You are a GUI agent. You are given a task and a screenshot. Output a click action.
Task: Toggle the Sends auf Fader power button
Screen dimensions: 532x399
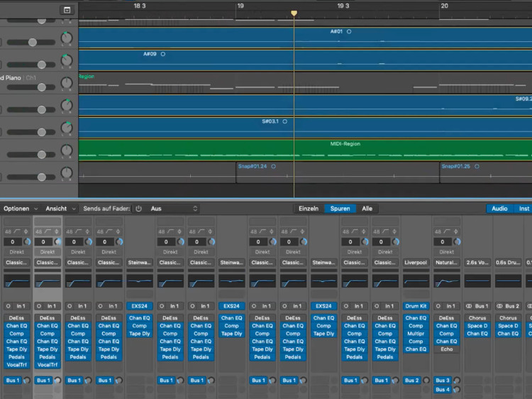139,209
